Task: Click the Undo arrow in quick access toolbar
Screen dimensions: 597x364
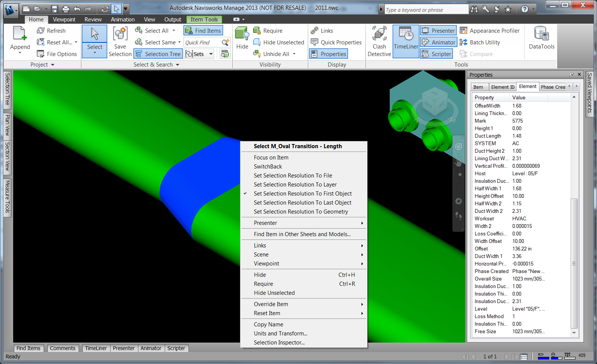Action: [77, 9]
